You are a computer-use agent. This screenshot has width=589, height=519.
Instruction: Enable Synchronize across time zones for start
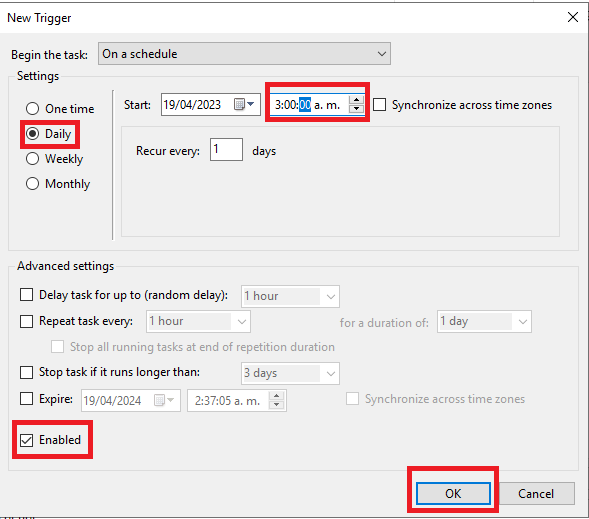379,105
